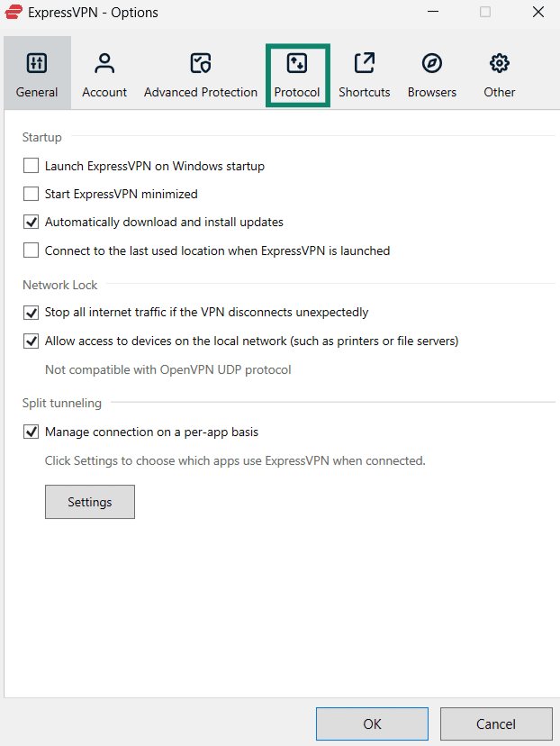The image size is (560, 746).
Task: Switch to the Account tab
Action: [x=104, y=74]
